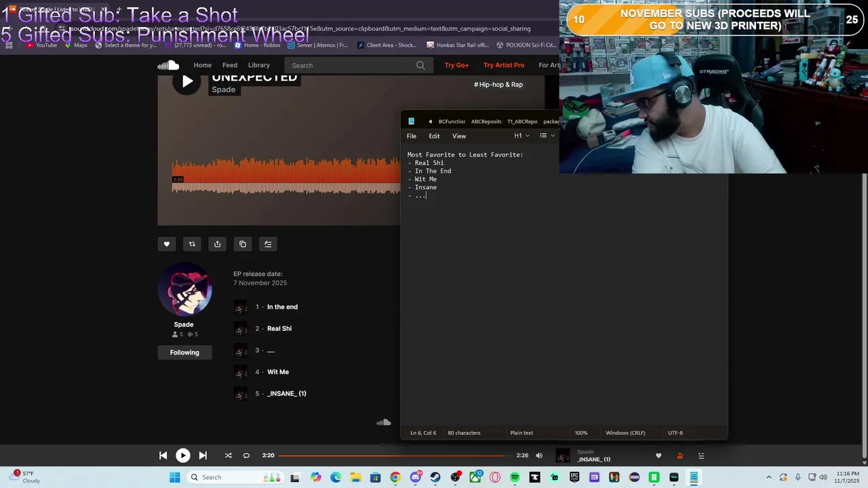Click UTF-8 encoding in Notepad status bar
Image resolution: width=868 pixels, height=488 pixels.
click(675, 432)
